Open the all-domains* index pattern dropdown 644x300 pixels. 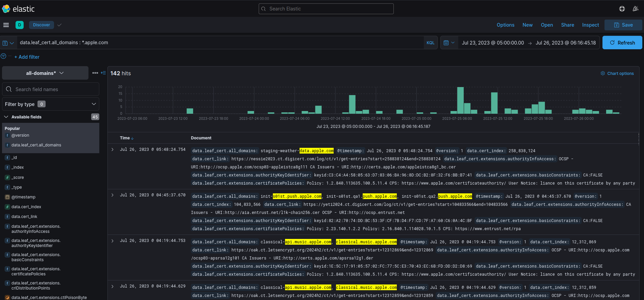45,73
